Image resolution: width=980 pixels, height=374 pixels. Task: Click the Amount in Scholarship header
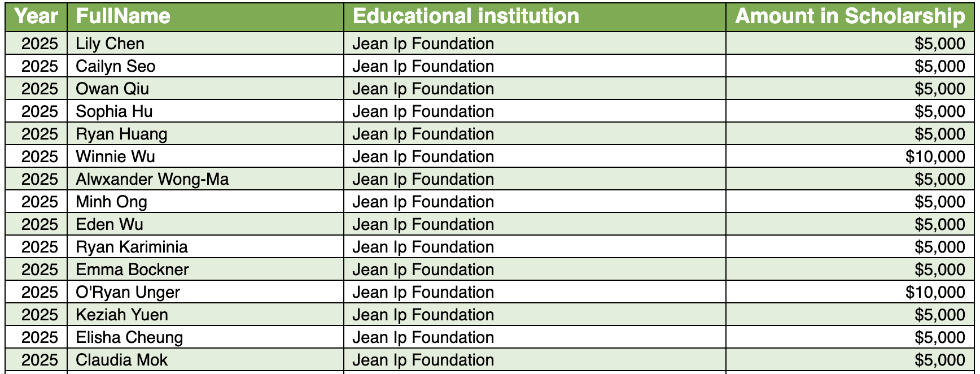(850, 16)
